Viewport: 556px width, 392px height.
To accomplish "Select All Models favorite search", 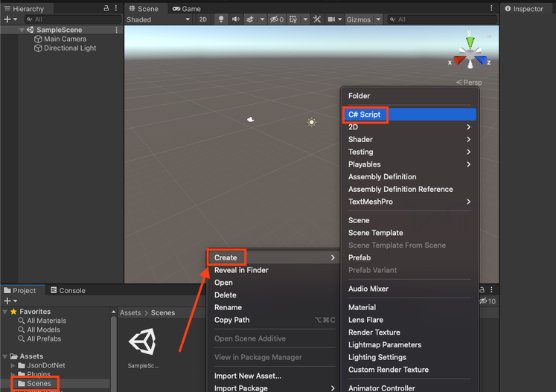I will point(43,330).
